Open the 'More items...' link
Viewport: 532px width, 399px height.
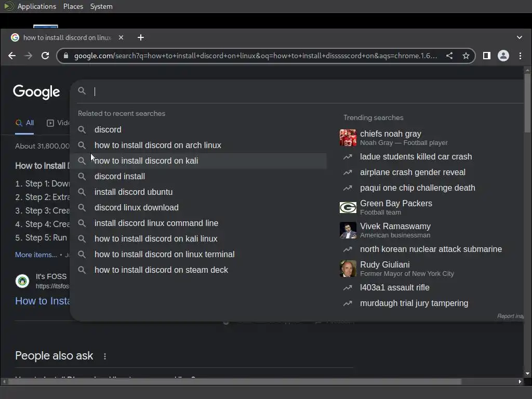tap(36, 255)
